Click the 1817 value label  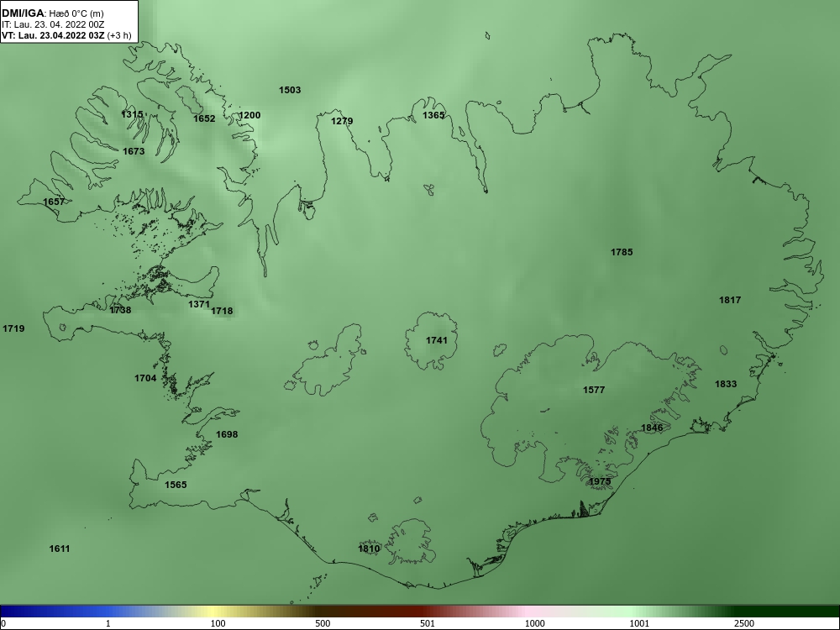tap(730, 300)
